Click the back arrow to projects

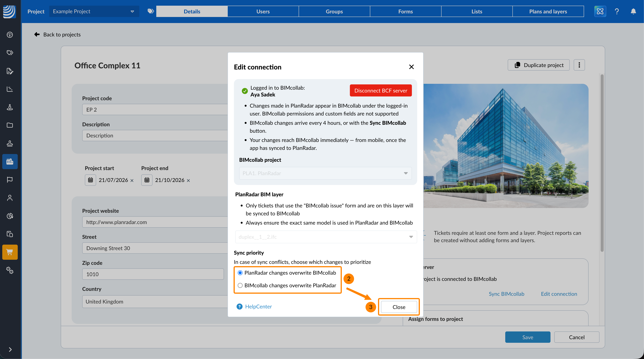pyautogui.click(x=37, y=34)
